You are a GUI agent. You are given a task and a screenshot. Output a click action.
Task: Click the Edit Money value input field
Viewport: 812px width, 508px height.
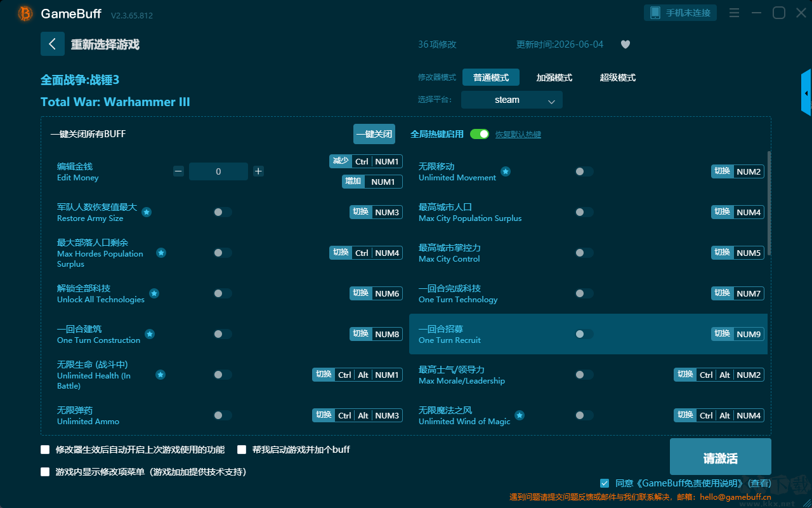click(218, 171)
